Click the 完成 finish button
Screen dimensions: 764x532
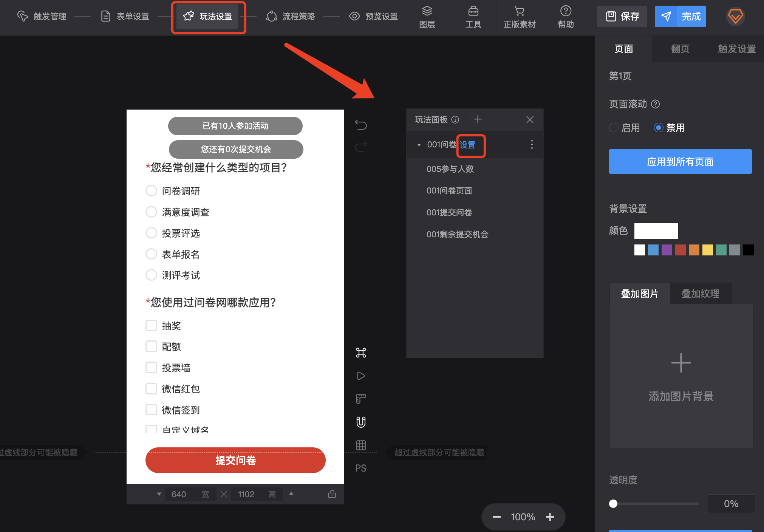(680, 16)
